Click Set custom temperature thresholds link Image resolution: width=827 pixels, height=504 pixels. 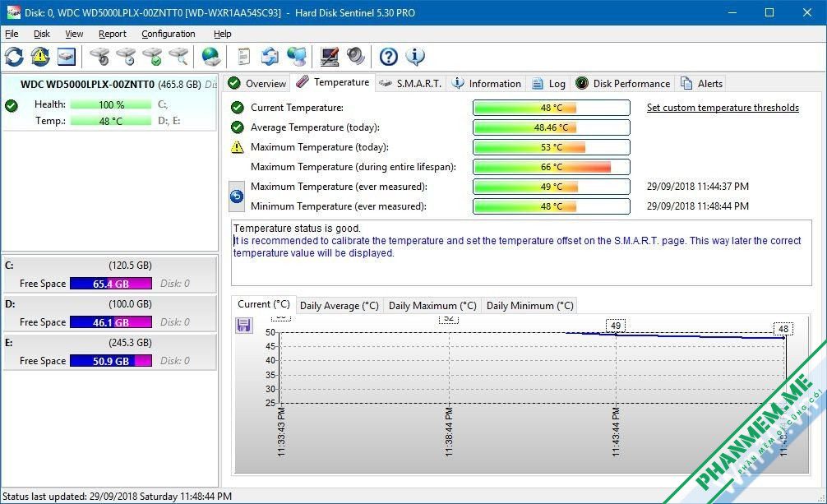[x=723, y=108]
